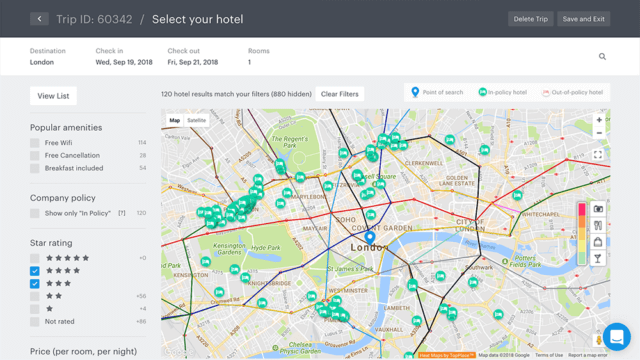Show shopping bag heat map layer
The width and height of the screenshot is (640, 360).
click(x=598, y=242)
